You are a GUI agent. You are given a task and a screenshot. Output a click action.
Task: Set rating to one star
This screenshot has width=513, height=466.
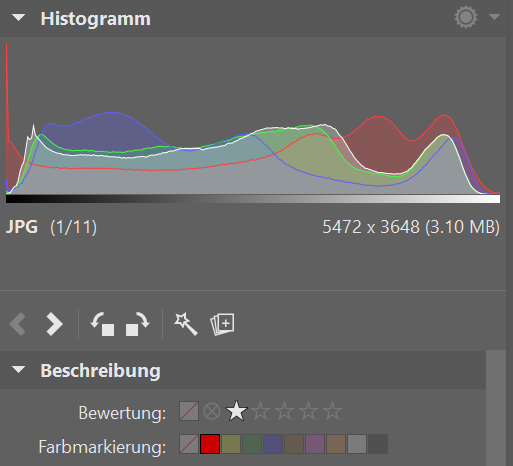pyautogui.click(x=236, y=411)
